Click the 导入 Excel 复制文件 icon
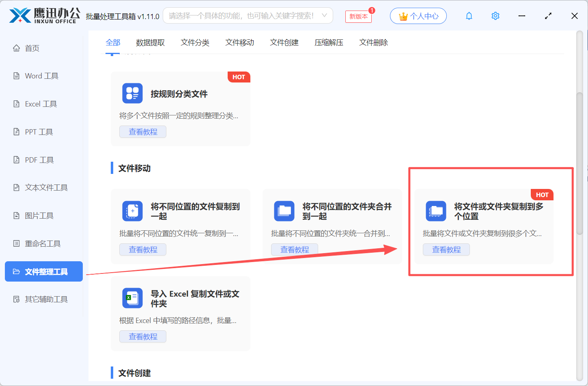 132,298
